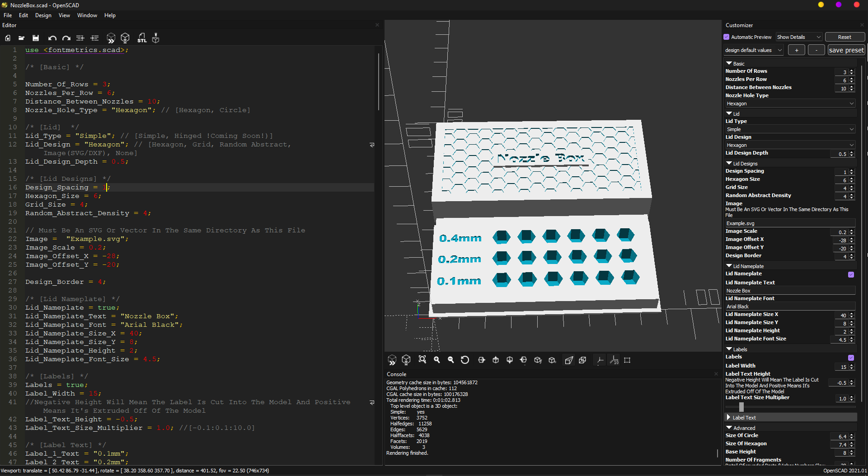868x476 pixels.
Task: Click the Preview icon in editor toolbar
Action: pyautogui.click(x=111, y=38)
